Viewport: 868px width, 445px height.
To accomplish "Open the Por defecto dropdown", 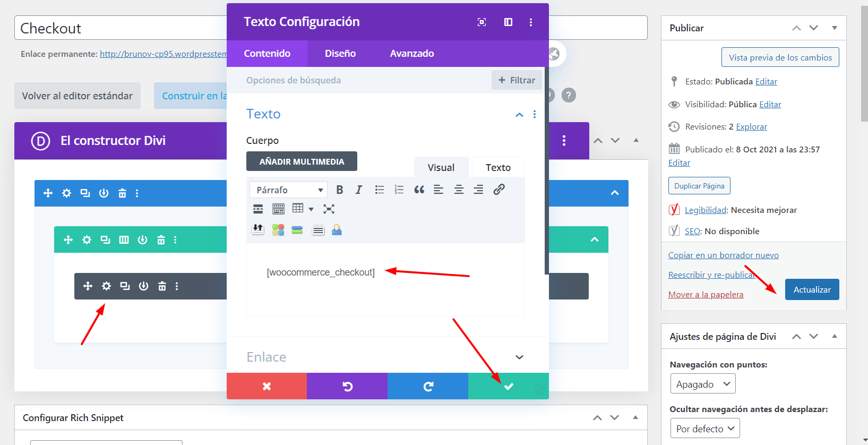I will (705, 429).
